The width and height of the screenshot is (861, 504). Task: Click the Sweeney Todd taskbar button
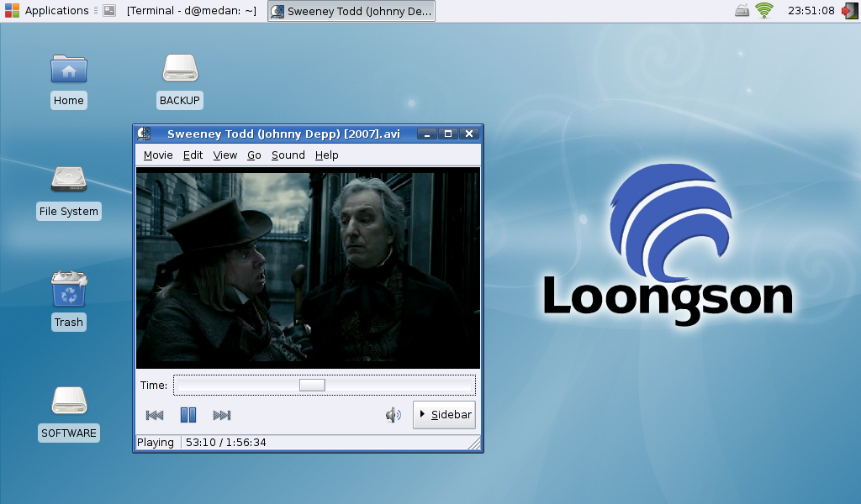tap(351, 11)
